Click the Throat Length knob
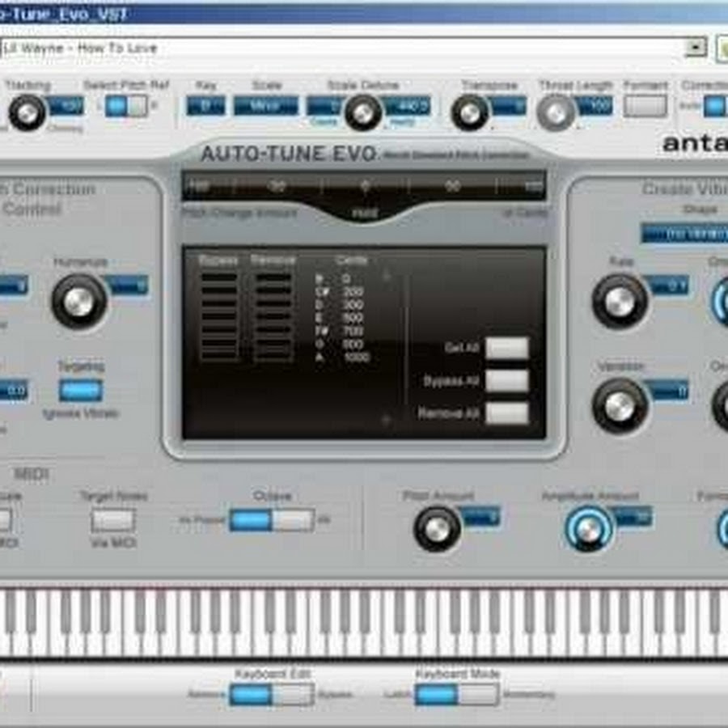 556,112
